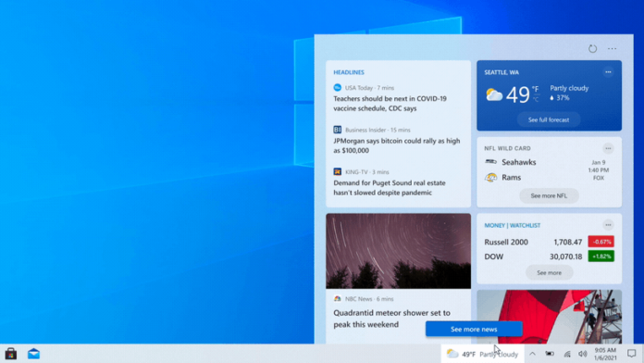Click the KING-TV source icon
Image resolution: width=644 pixels, height=363 pixels.
pos(337,171)
